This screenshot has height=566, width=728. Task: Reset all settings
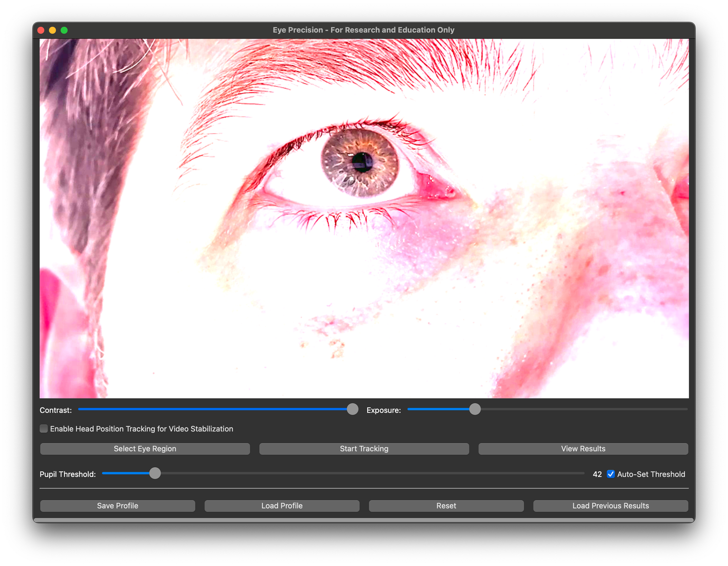(446, 506)
